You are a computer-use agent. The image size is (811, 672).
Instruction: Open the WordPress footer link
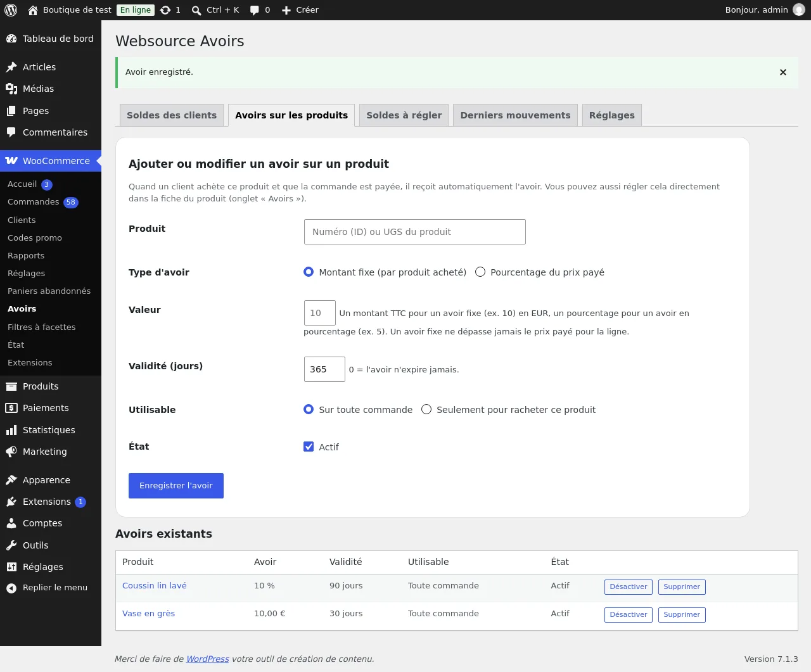click(x=208, y=659)
